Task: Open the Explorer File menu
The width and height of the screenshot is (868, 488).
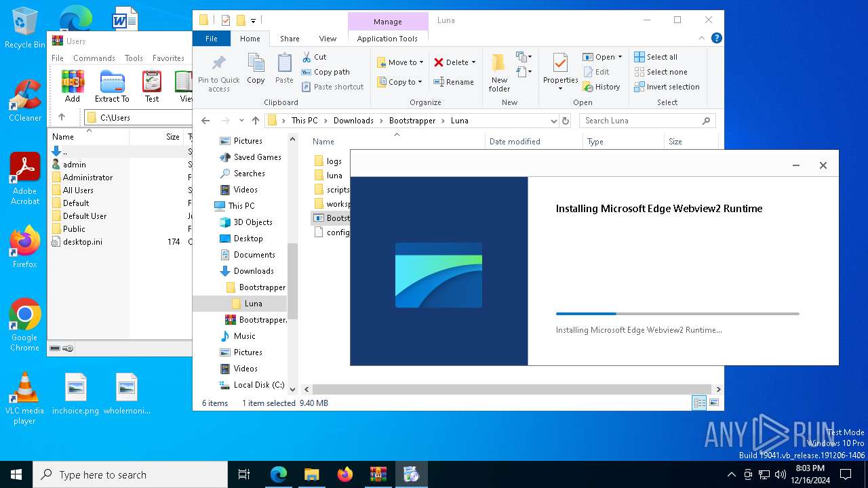Action: pyautogui.click(x=212, y=39)
